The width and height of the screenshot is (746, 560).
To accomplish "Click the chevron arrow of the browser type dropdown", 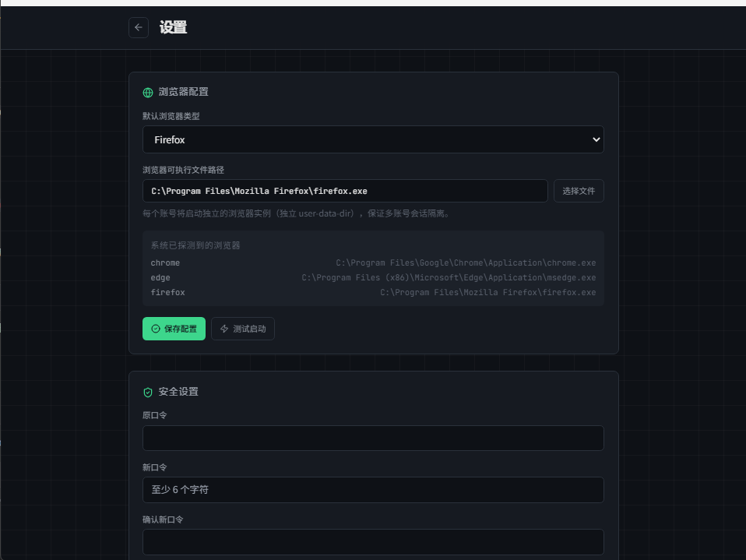I will tap(596, 139).
